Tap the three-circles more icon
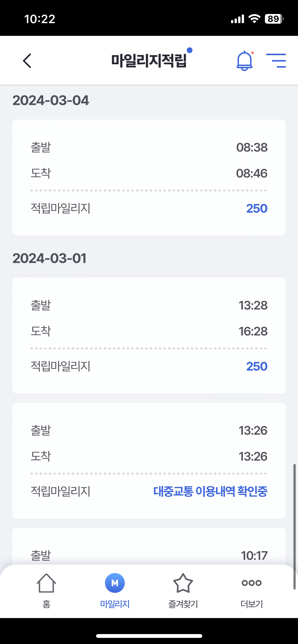The width and height of the screenshot is (298, 644). (252, 583)
